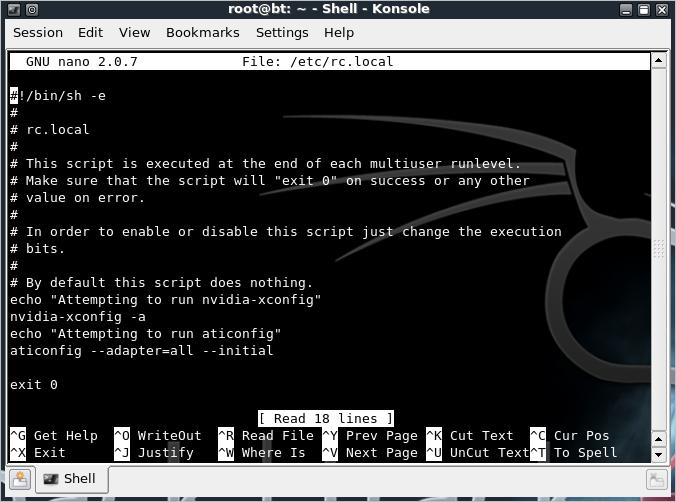
Task: Open the Edit menu
Action: click(x=90, y=33)
